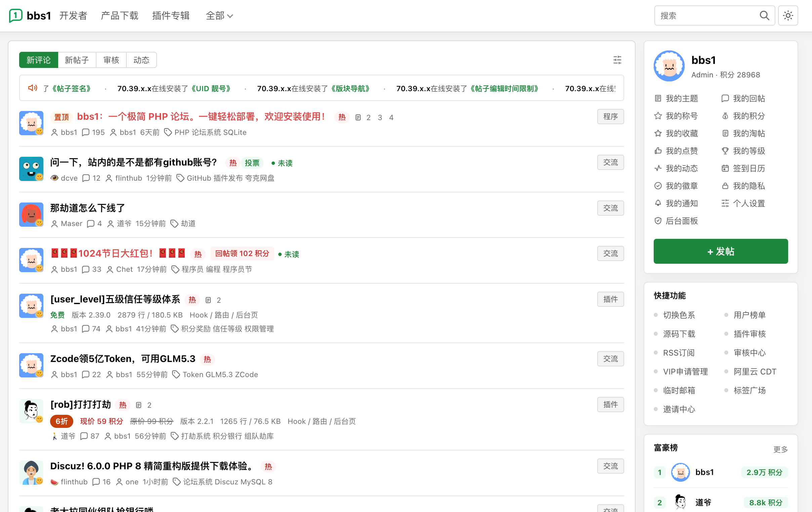Switch to the 新帖子 tab

(x=77, y=60)
